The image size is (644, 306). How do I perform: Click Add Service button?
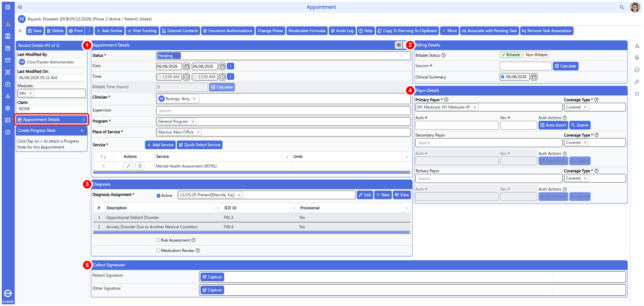point(160,145)
